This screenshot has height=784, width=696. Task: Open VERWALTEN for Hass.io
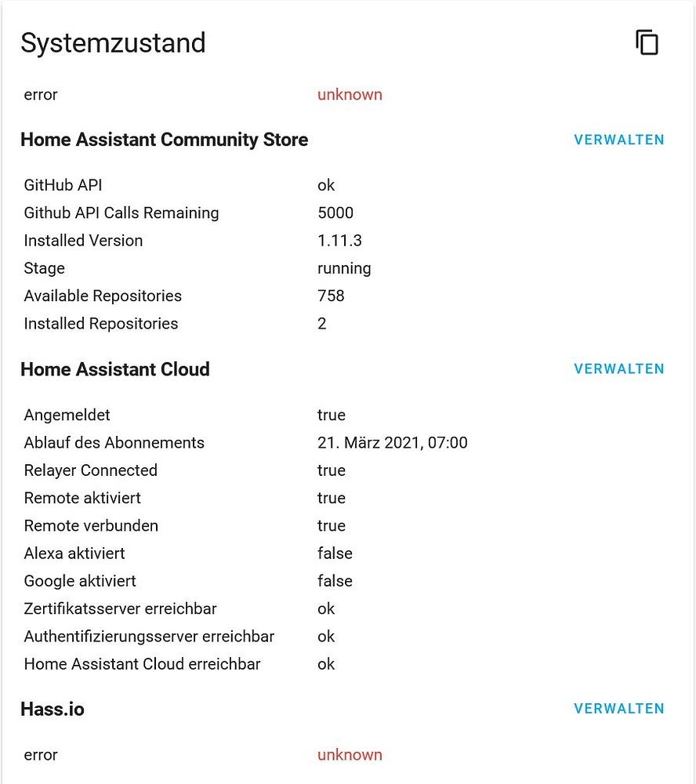point(619,708)
